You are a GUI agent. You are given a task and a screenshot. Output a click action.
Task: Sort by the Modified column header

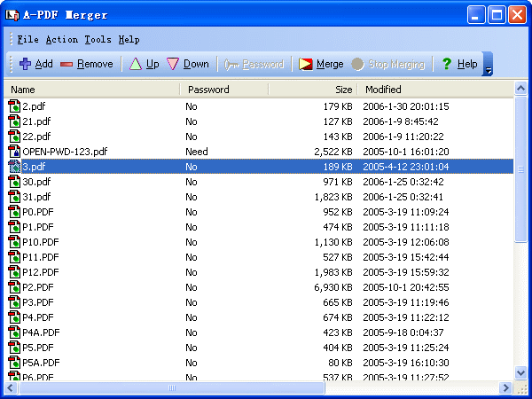[x=435, y=90]
